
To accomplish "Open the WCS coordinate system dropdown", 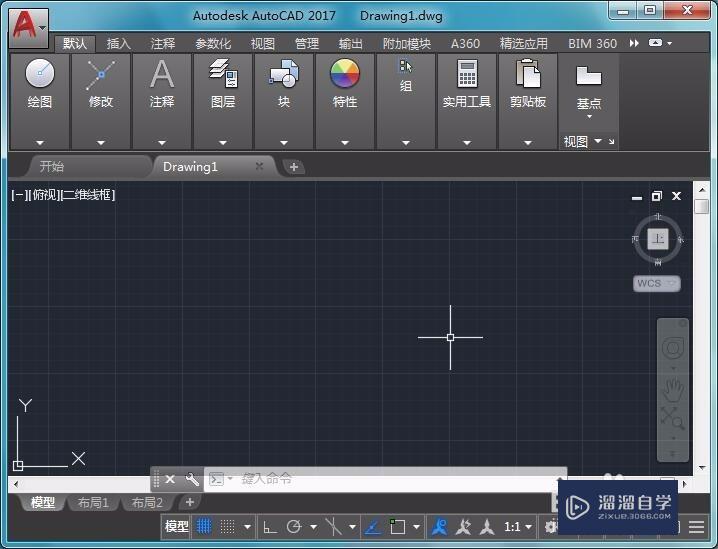I will tap(657, 283).
